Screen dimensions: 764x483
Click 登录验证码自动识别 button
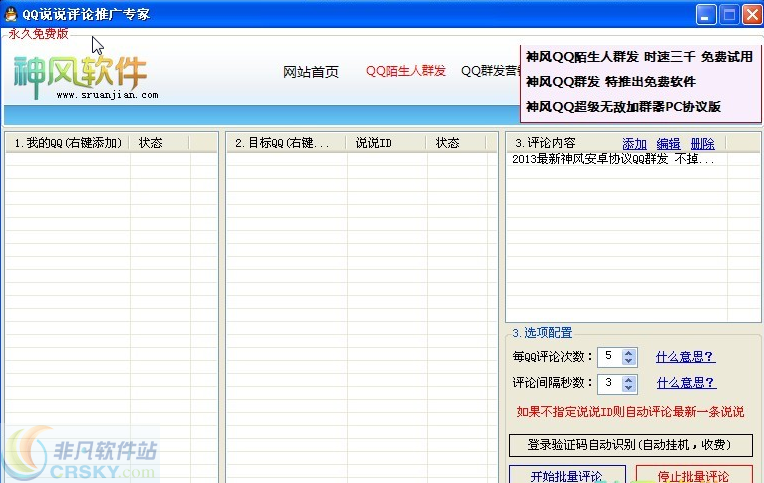click(630, 445)
